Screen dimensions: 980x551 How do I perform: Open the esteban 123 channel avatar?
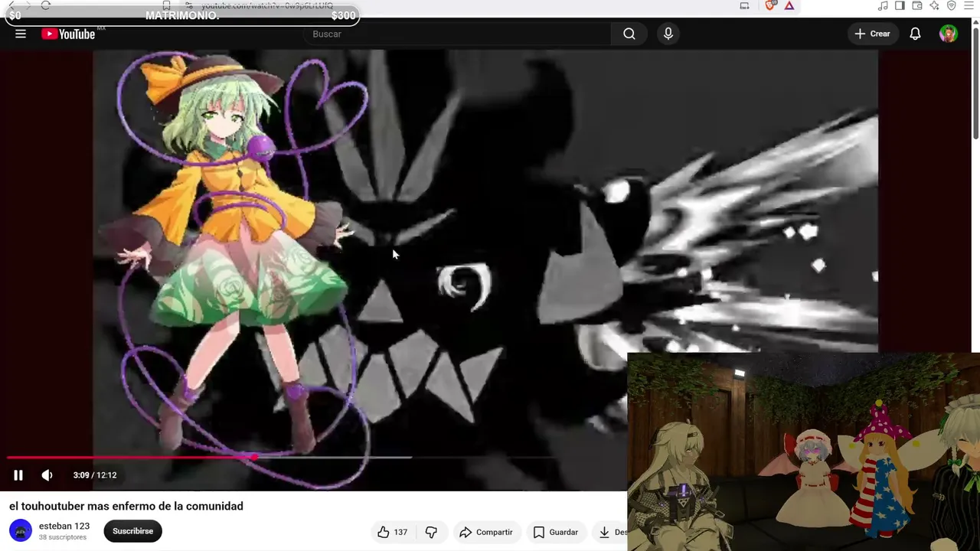click(x=21, y=530)
